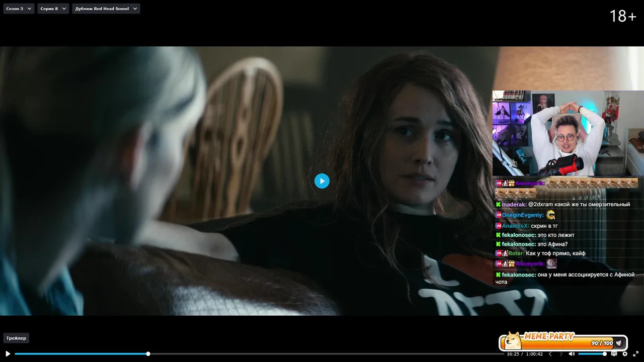This screenshot has width=644, height=362.
Task: Enter fullscreen mode
Action: pyautogui.click(x=635, y=354)
